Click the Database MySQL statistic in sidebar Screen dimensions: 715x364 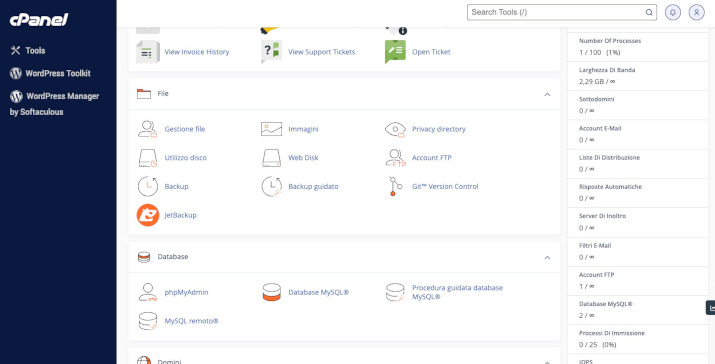tap(637, 310)
